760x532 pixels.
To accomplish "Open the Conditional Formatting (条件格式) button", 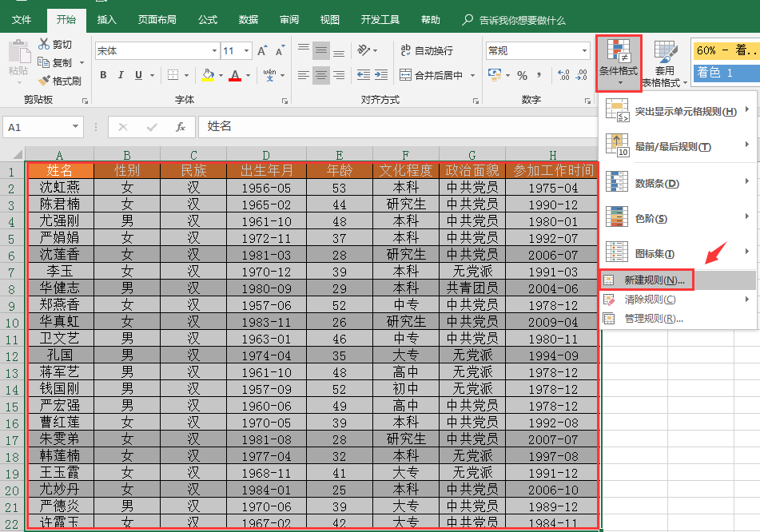I will click(619, 63).
